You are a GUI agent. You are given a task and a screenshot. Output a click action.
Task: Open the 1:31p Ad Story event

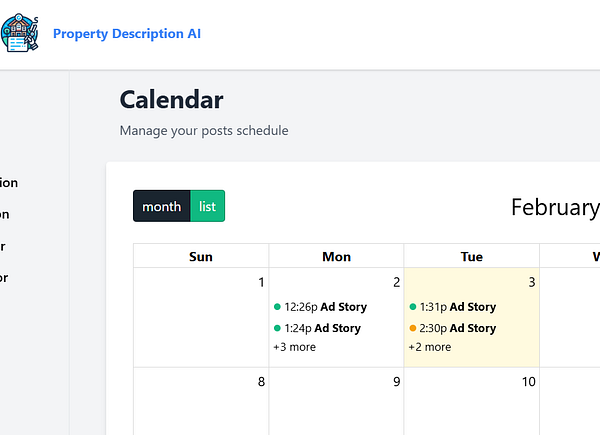(x=458, y=307)
